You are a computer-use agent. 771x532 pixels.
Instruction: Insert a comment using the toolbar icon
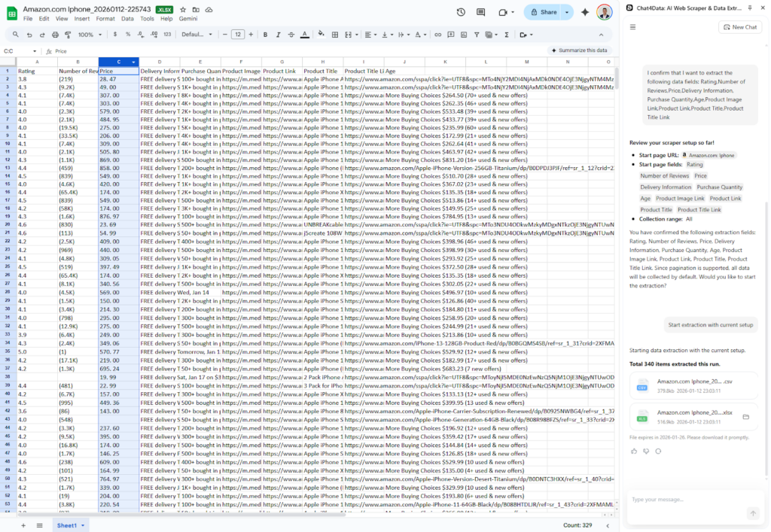(x=451, y=35)
